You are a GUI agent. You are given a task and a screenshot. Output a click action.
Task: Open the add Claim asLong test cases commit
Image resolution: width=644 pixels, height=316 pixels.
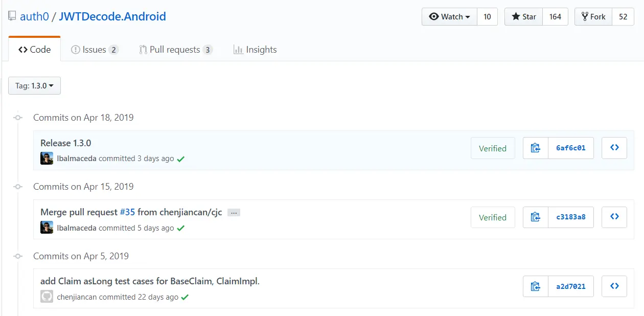(150, 281)
